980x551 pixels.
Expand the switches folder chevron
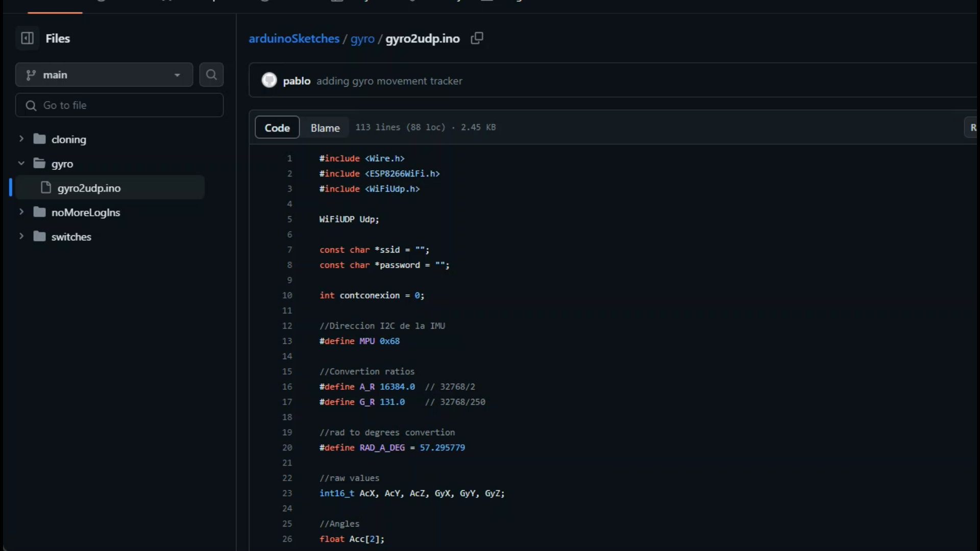(21, 236)
